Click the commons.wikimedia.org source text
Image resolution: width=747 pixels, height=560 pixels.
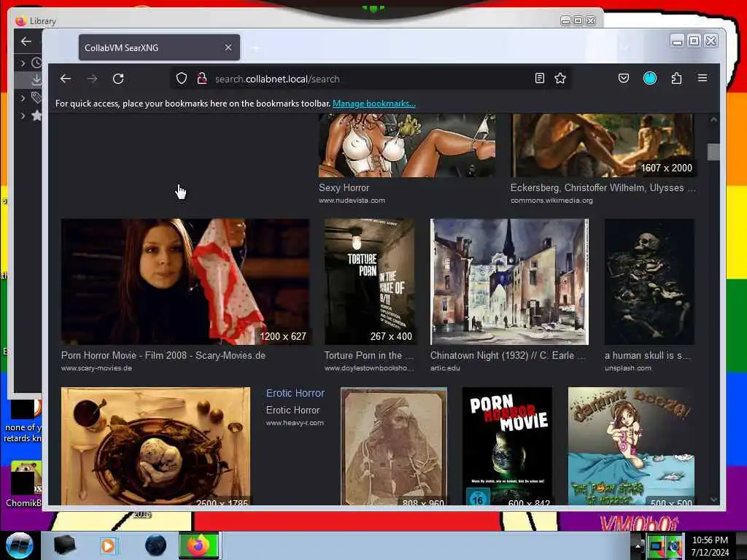(x=551, y=201)
